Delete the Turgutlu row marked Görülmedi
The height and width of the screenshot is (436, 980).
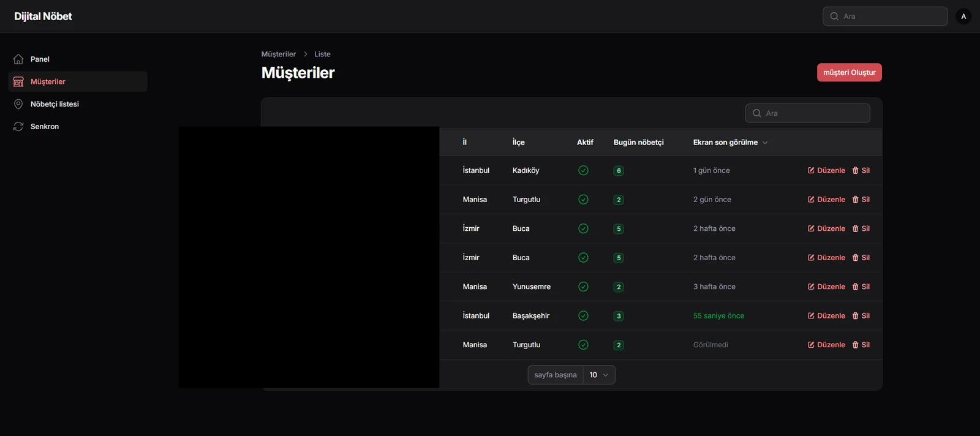coord(861,345)
